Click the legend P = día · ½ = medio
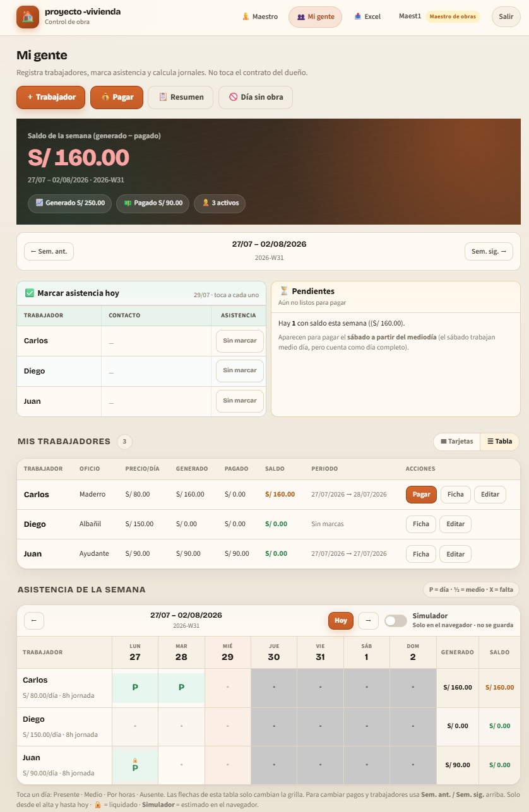529x812 pixels. click(x=471, y=590)
